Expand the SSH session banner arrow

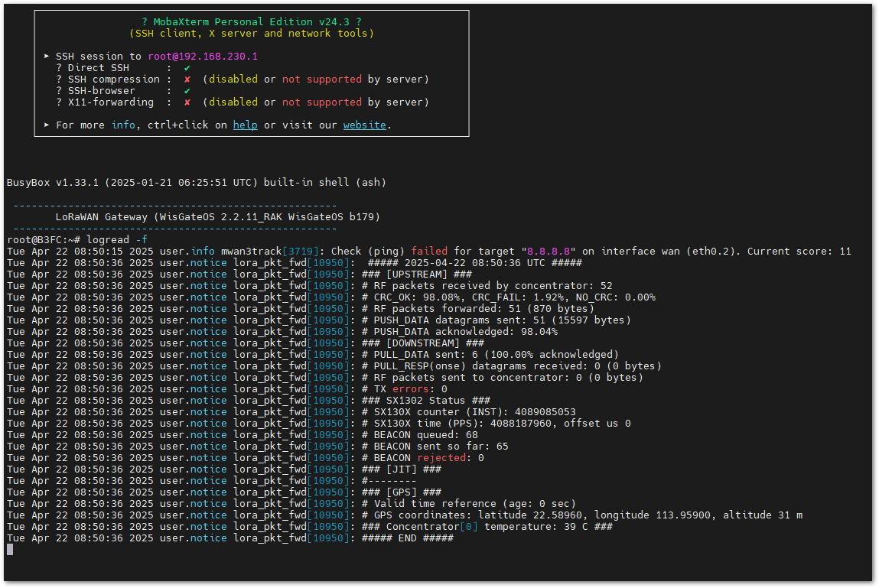pyautogui.click(x=46, y=56)
